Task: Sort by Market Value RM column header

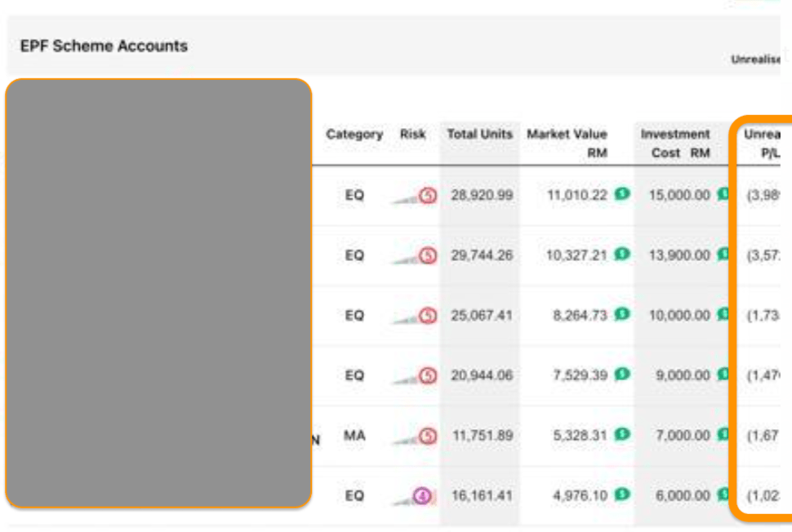Action: (567, 143)
